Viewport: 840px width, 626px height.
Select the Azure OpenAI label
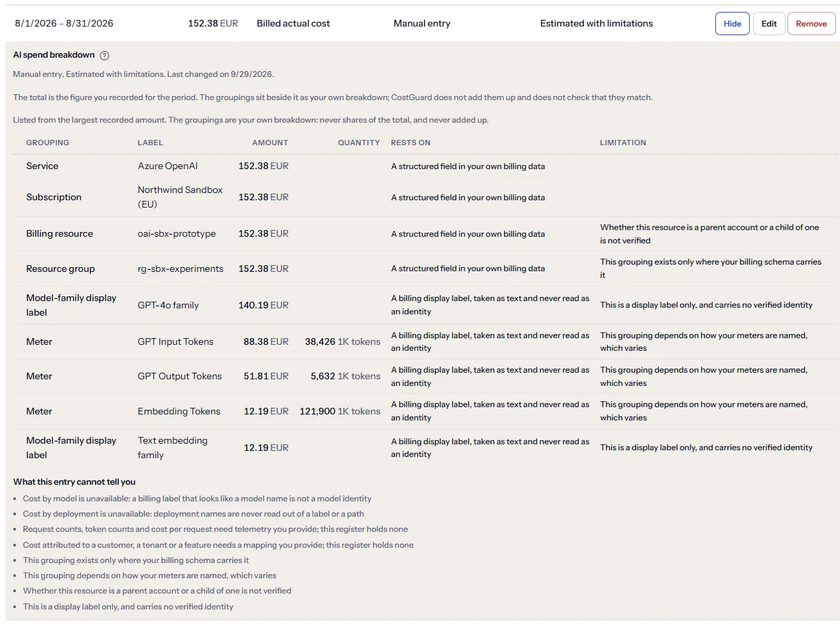[168, 166]
